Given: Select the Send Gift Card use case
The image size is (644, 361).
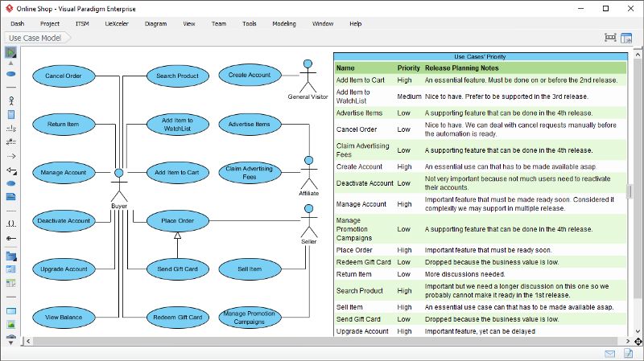Looking at the screenshot, I should tap(177, 269).
